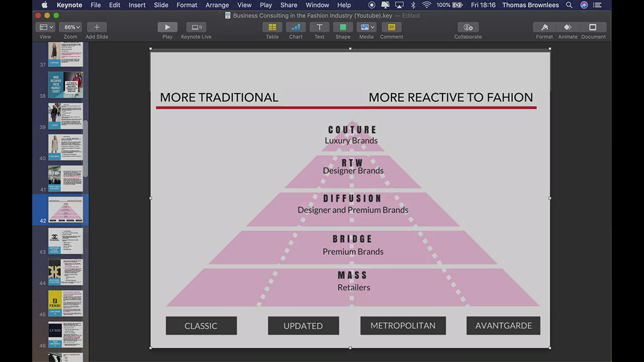Open the Slide menu
Image resolution: width=644 pixels, height=362 pixels.
click(161, 5)
